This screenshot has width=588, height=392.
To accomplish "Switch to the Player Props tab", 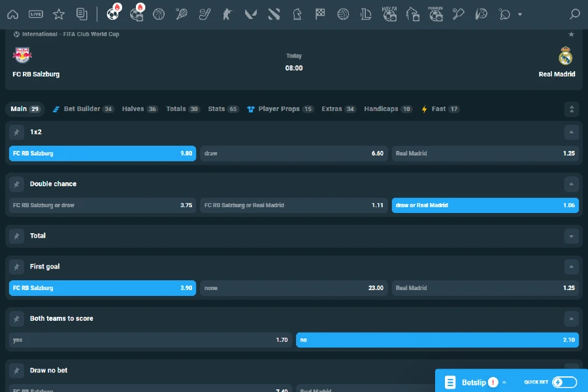I will tap(280, 109).
